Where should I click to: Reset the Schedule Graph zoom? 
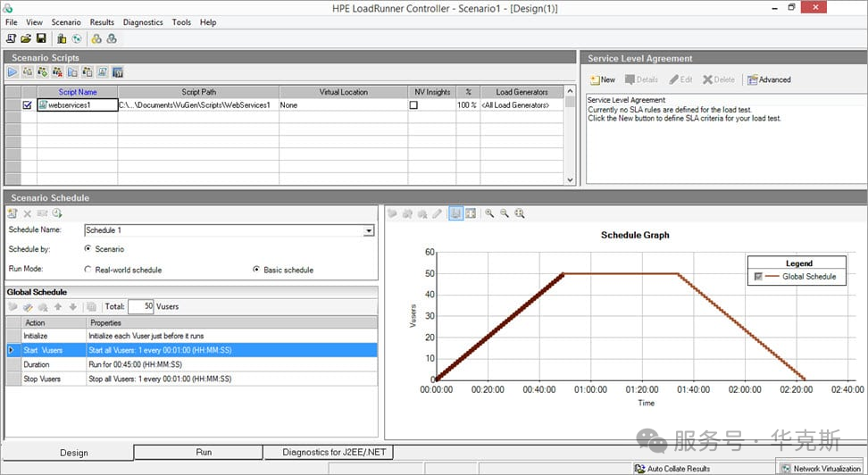519,213
